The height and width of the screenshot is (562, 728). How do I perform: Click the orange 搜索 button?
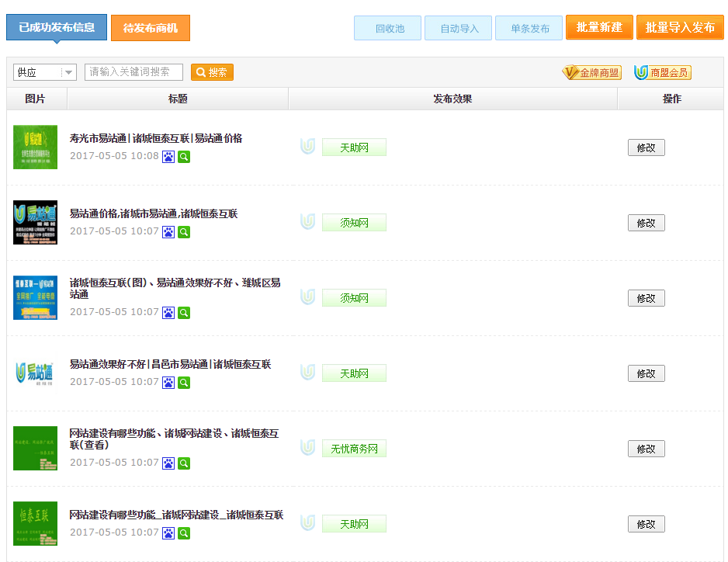(x=212, y=72)
